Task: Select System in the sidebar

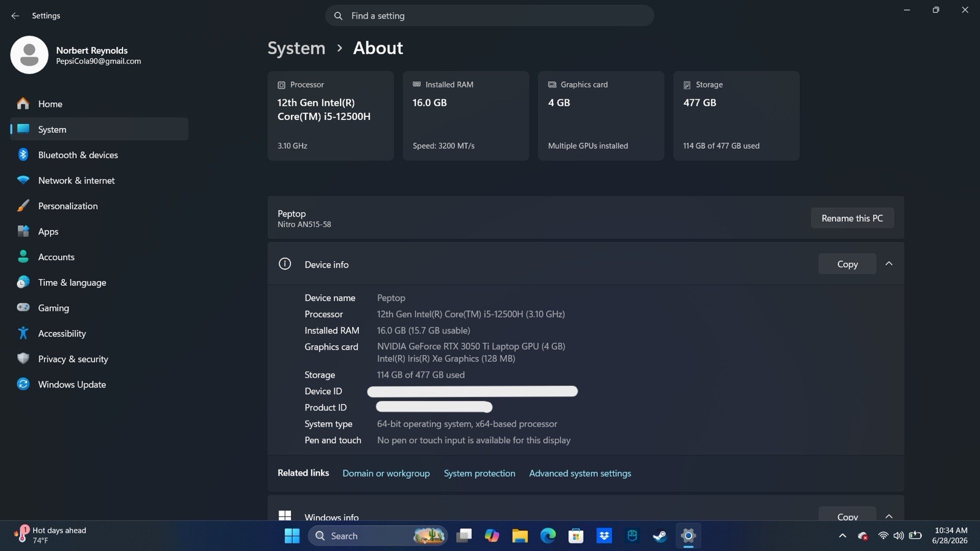Action: click(x=99, y=129)
